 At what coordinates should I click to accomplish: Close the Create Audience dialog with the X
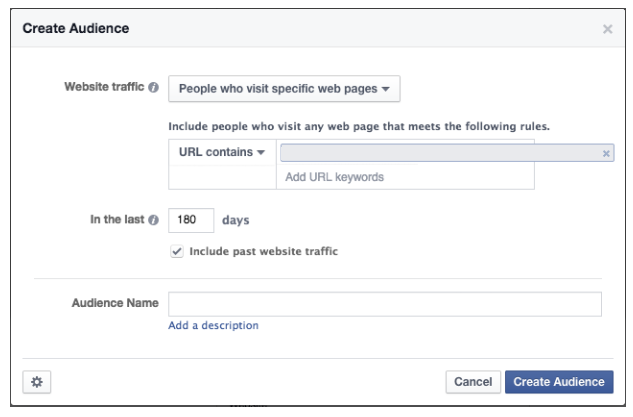click(607, 29)
